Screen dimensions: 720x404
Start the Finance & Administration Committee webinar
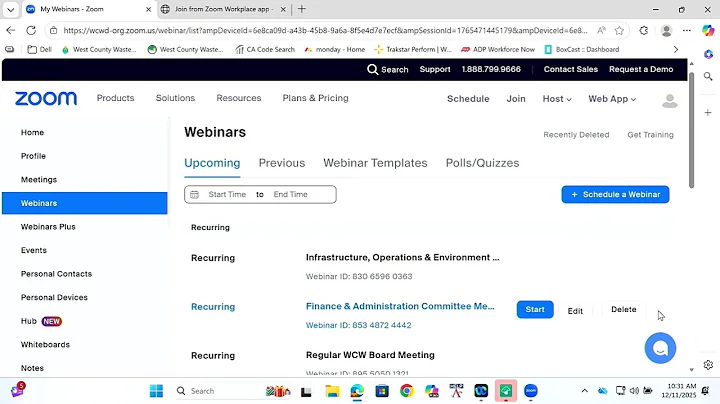[535, 309]
